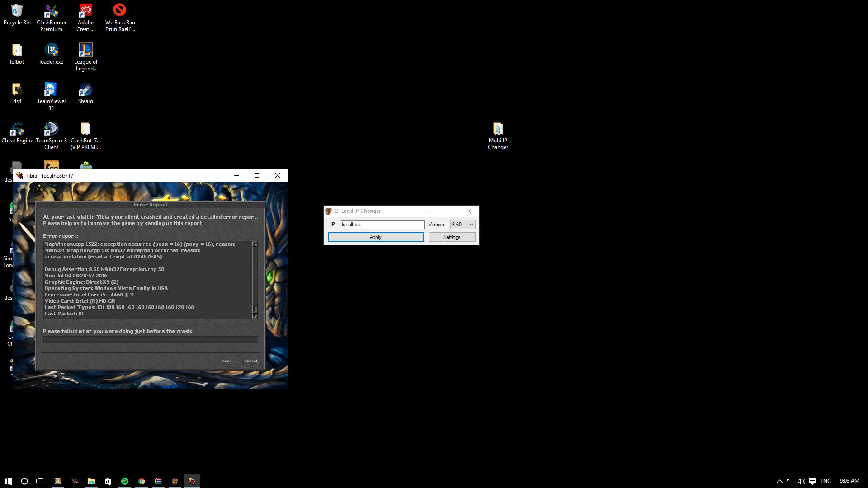Open Cheat Engine desktop shortcut
Screen dimensions: 868x488
click(17, 133)
